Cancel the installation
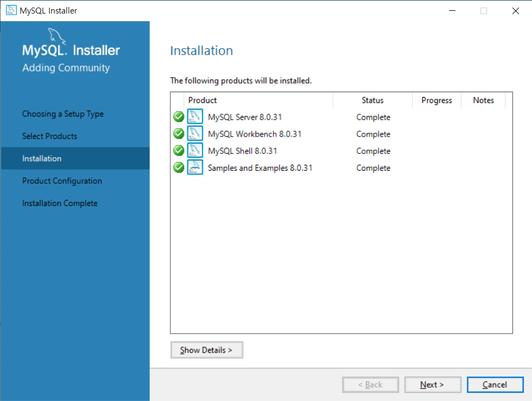The image size is (532, 401). [x=495, y=385]
